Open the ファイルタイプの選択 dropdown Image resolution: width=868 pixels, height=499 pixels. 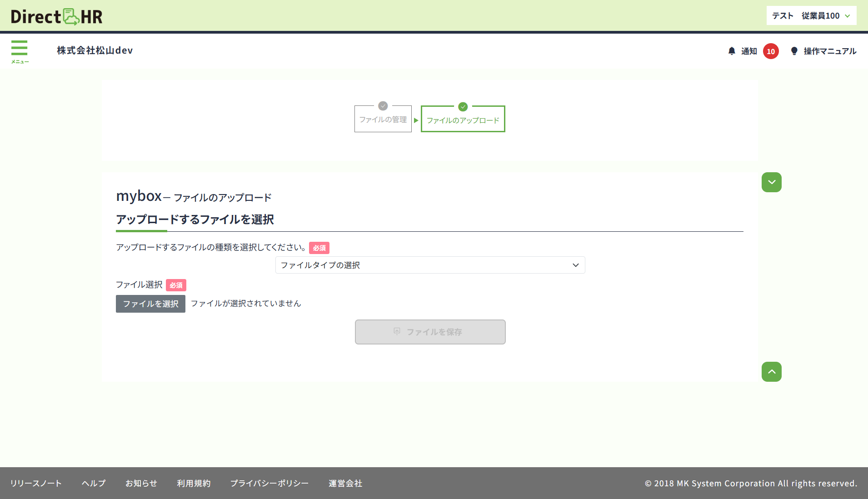click(x=430, y=265)
